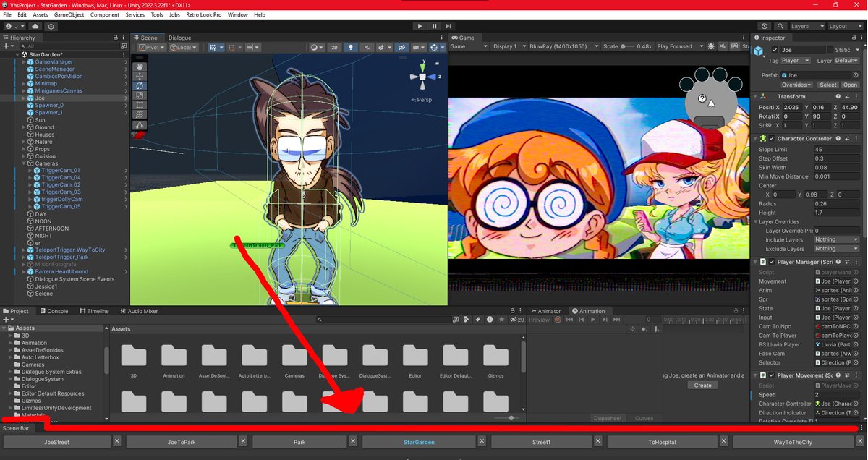Open the WayToTheCity scene button

tap(794, 441)
